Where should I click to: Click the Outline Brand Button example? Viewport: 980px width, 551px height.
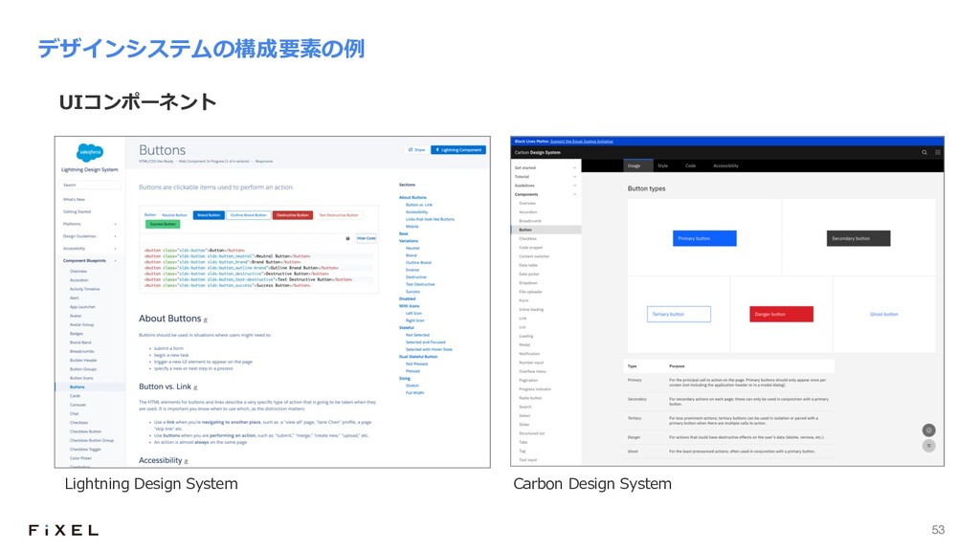tap(248, 215)
